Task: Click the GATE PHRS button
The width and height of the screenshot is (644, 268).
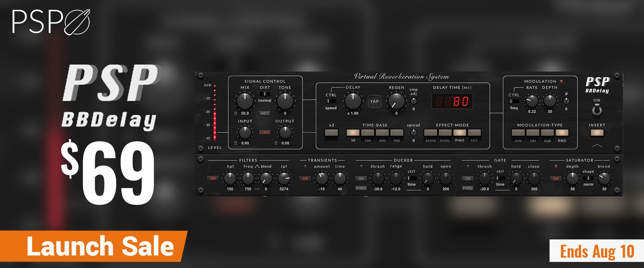Action: (x=468, y=188)
